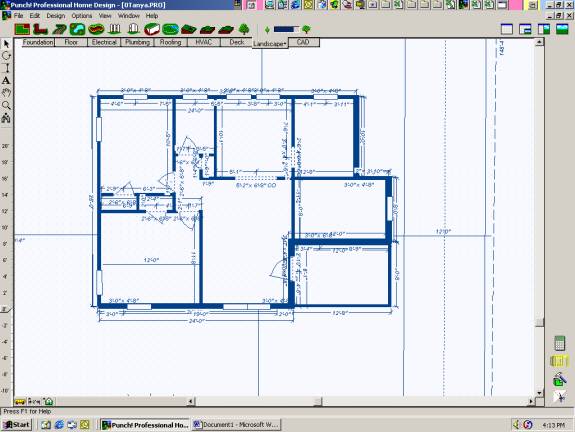The width and height of the screenshot is (575, 432).
Task: Toggle the single plan view icon
Action: pos(507,29)
